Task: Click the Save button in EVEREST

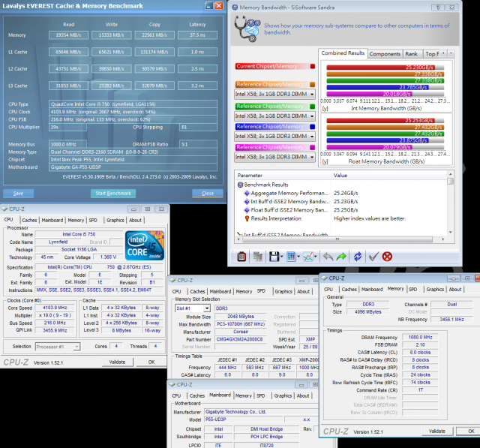Action: point(18,193)
